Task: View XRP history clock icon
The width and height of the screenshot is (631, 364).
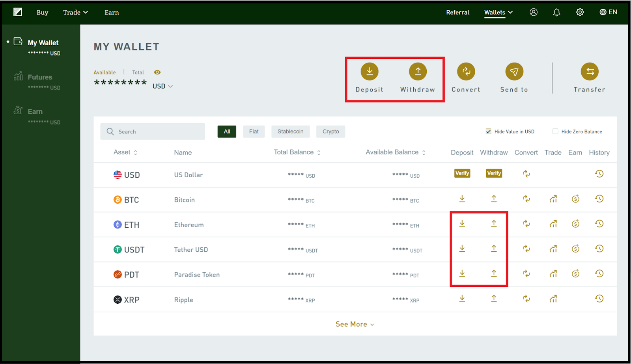Action: point(599,299)
